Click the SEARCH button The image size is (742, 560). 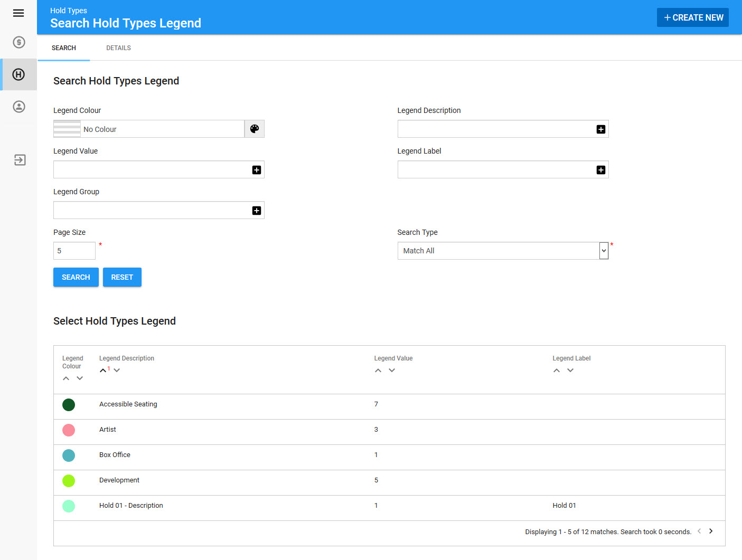(x=76, y=277)
